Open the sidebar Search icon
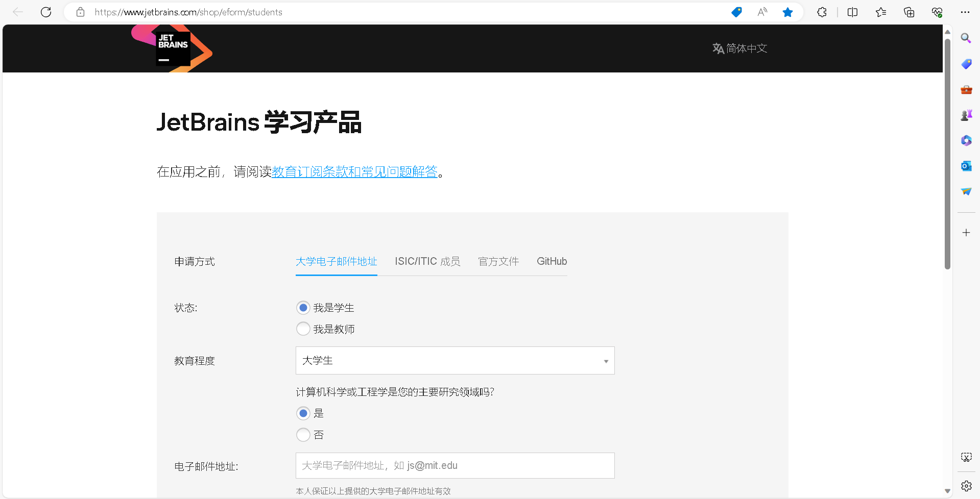This screenshot has height=499, width=980. coord(966,38)
